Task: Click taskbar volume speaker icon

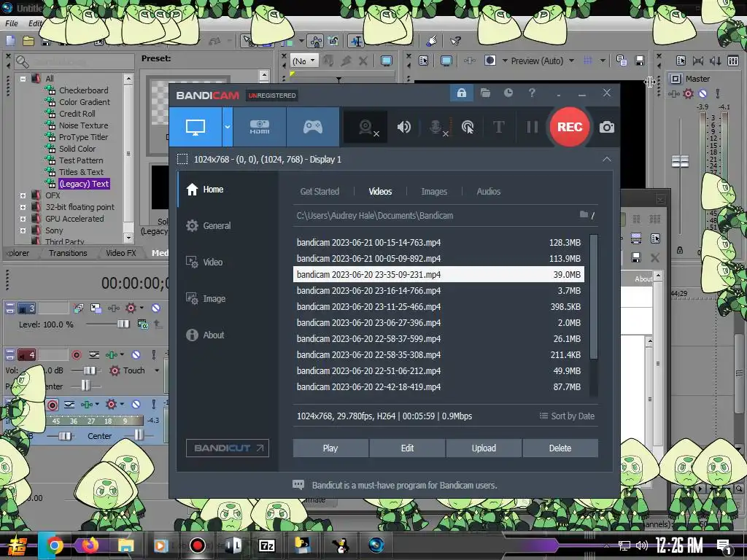Action: click(x=642, y=545)
